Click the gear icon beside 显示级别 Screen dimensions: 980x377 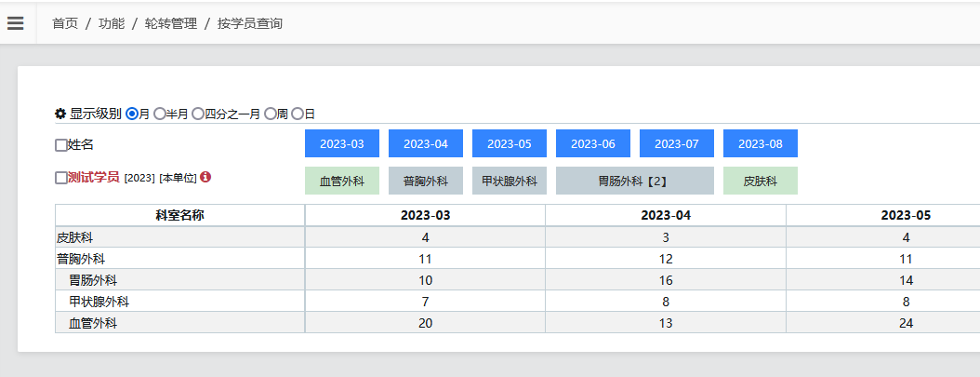[x=60, y=114]
